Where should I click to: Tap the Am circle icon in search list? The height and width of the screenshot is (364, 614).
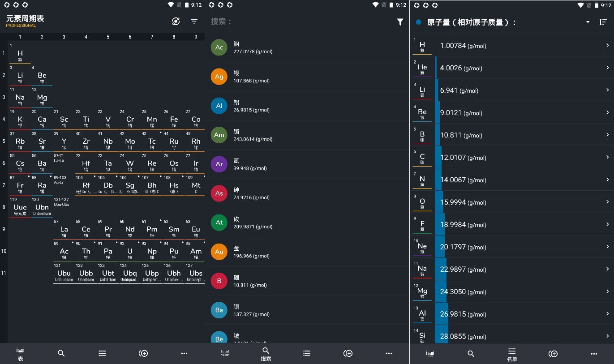[219, 135]
